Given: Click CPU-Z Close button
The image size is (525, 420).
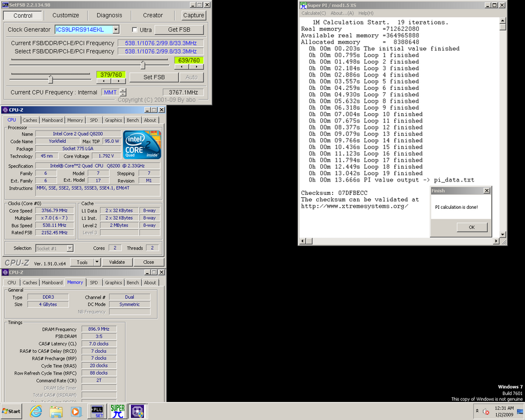Looking at the screenshot, I should click(x=149, y=262).
